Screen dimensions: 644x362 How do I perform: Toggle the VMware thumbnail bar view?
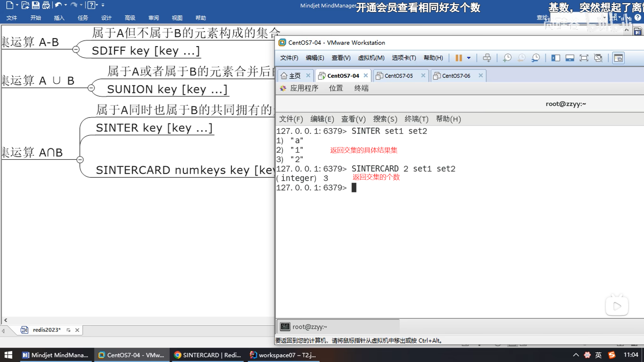pos(570,58)
